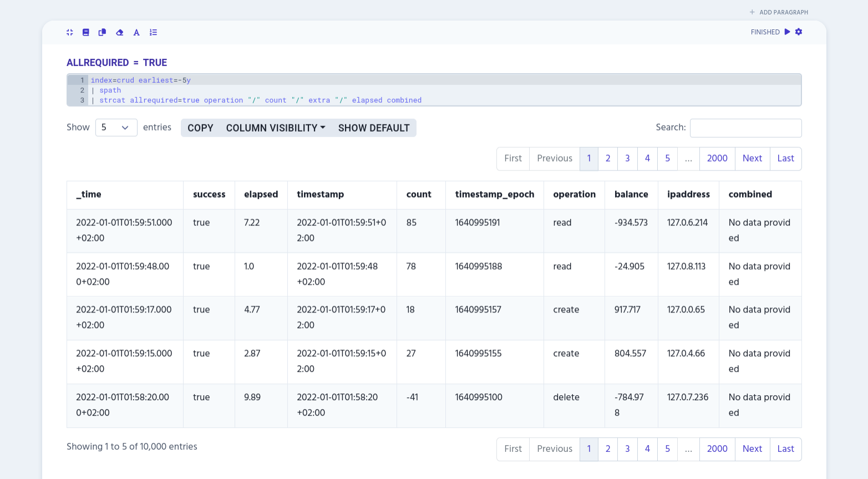Viewport: 868px width, 479px height.
Task: Go to page 2 in bottom pagination
Action: click(x=608, y=449)
